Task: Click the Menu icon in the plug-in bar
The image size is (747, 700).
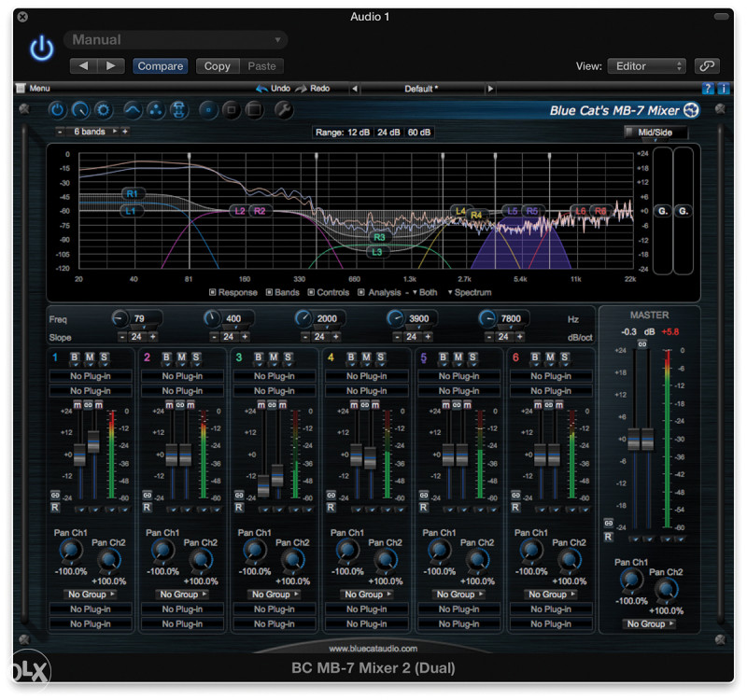Action: coord(21,89)
